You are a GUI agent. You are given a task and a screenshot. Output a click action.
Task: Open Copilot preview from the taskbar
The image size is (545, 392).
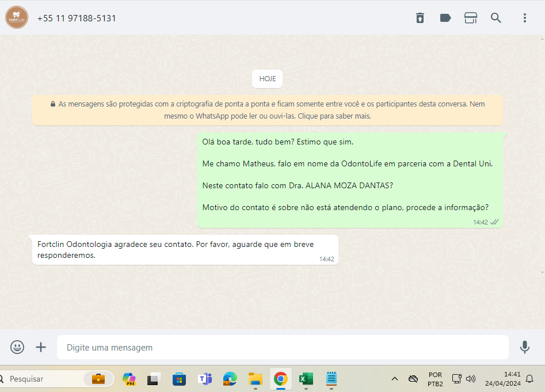click(x=129, y=379)
